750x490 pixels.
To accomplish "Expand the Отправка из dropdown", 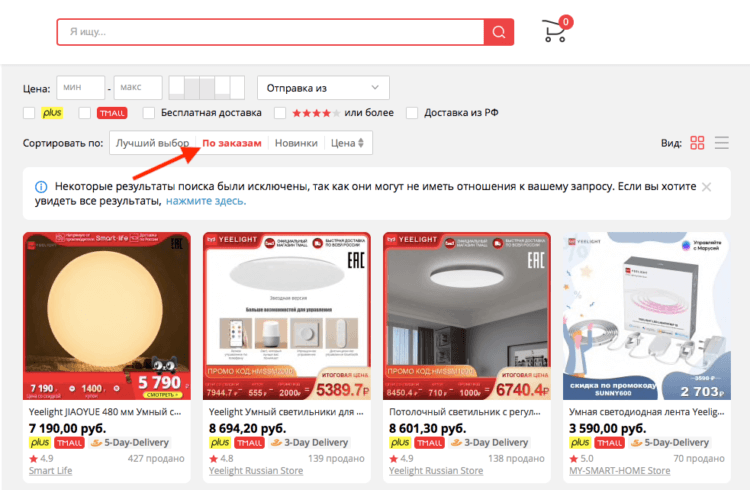I will pyautogui.click(x=323, y=88).
